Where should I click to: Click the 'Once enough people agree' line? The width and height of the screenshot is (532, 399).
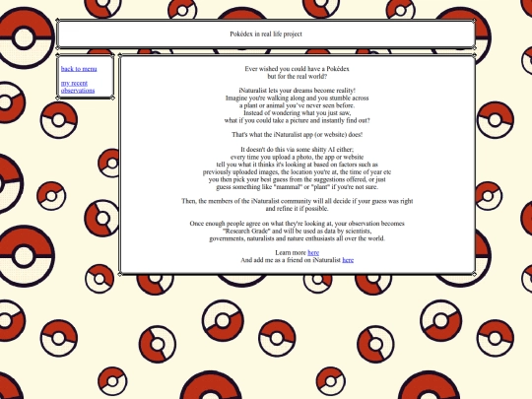click(x=297, y=224)
